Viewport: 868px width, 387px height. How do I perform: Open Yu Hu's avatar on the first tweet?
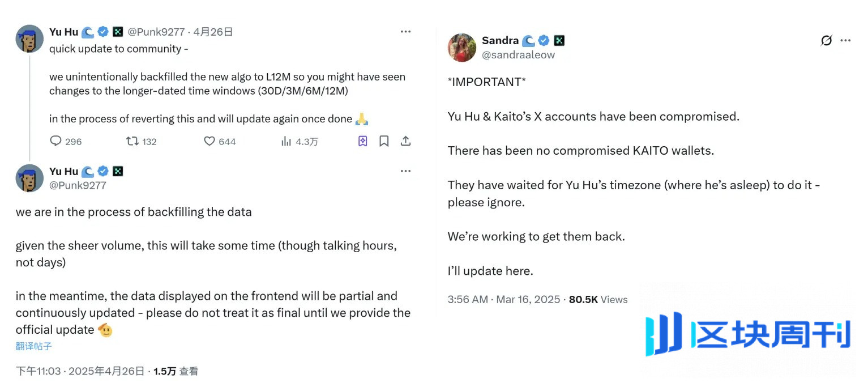(x=29, y=39)
